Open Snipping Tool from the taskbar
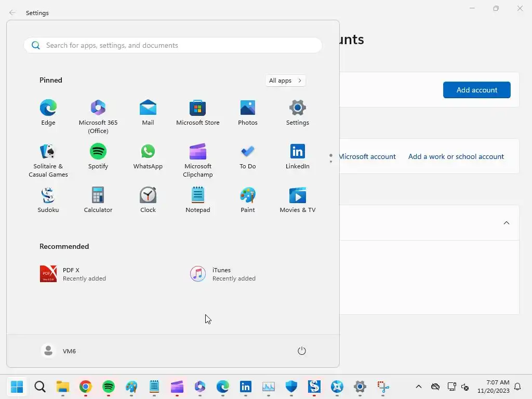 [x=383, y=387]
